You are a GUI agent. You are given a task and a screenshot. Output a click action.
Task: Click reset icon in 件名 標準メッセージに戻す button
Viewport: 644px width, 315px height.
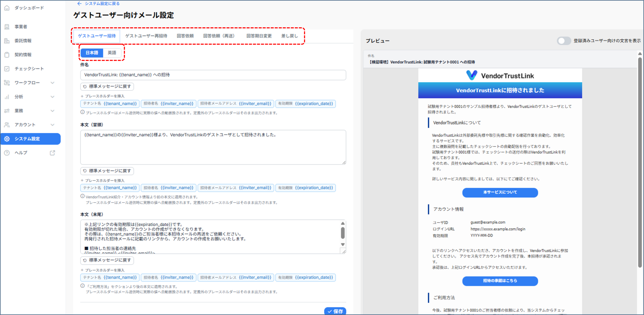click(x=85, y=86)
